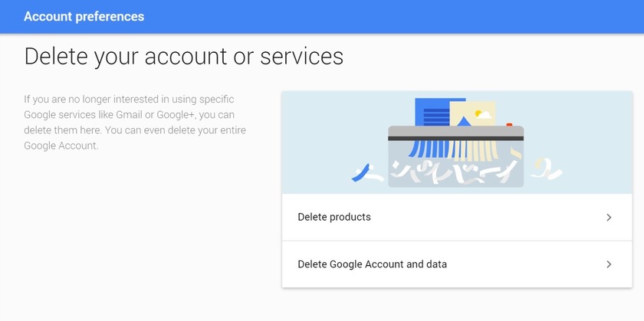Click the "Account preferences" header title
The image size is (644, 321).
tap(84, 16)
